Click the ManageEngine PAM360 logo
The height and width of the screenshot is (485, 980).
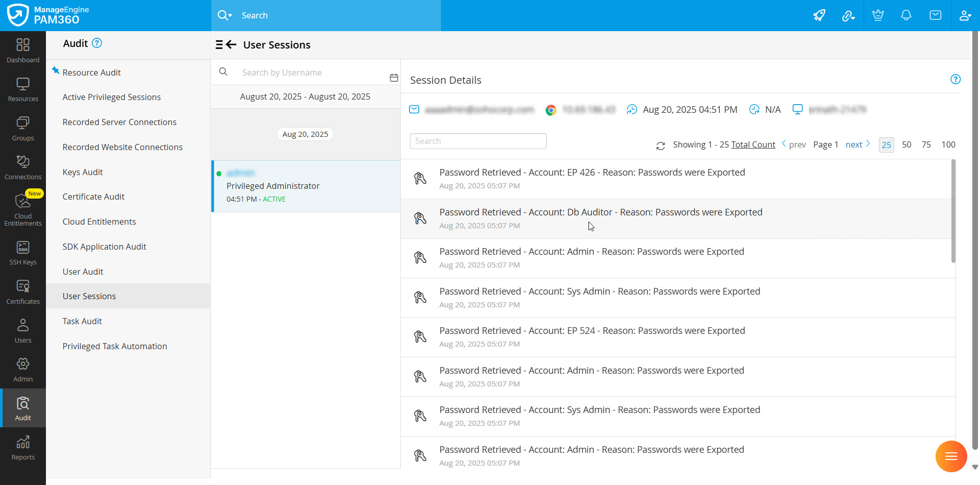[48, 15]
